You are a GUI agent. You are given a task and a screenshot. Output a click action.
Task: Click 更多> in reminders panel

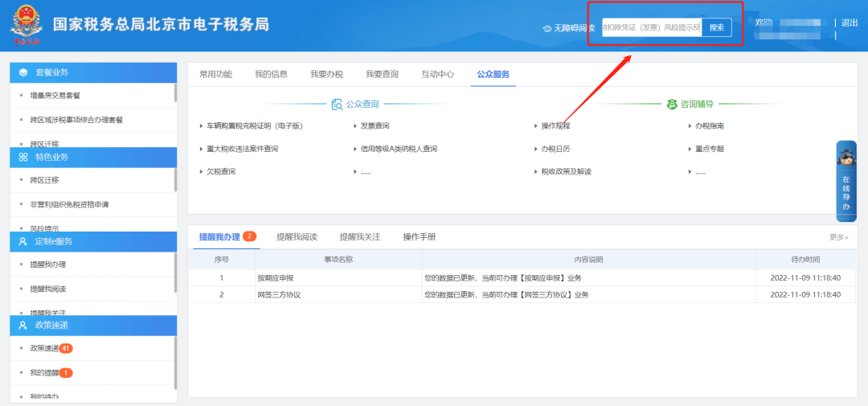click(838, 237)
